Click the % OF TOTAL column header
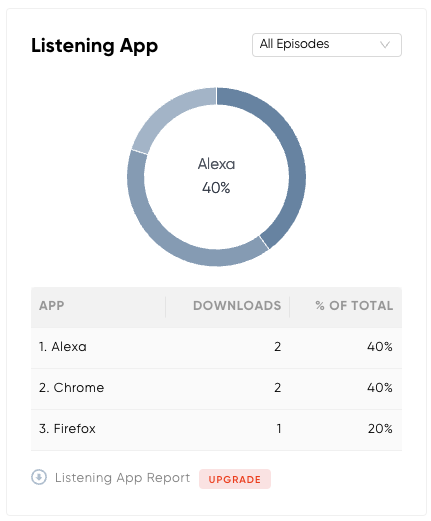431x521 pixels. (354, 305)
